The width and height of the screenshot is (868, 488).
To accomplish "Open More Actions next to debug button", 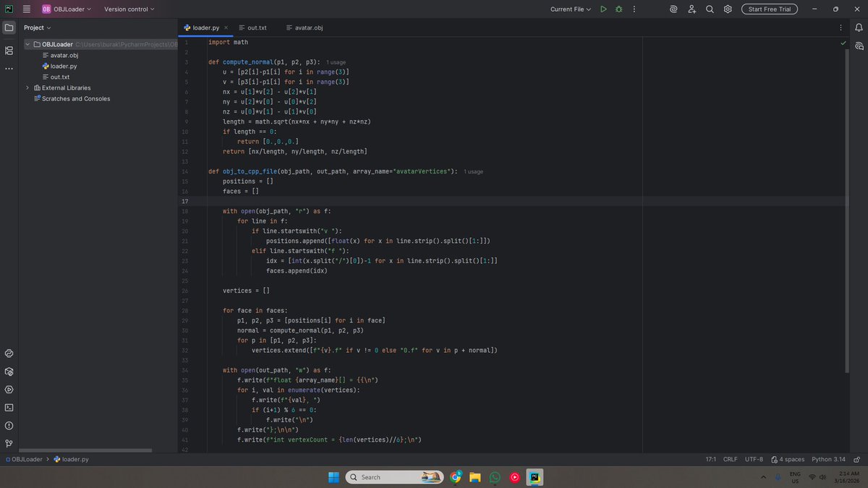I will click(x=634, y=9).
